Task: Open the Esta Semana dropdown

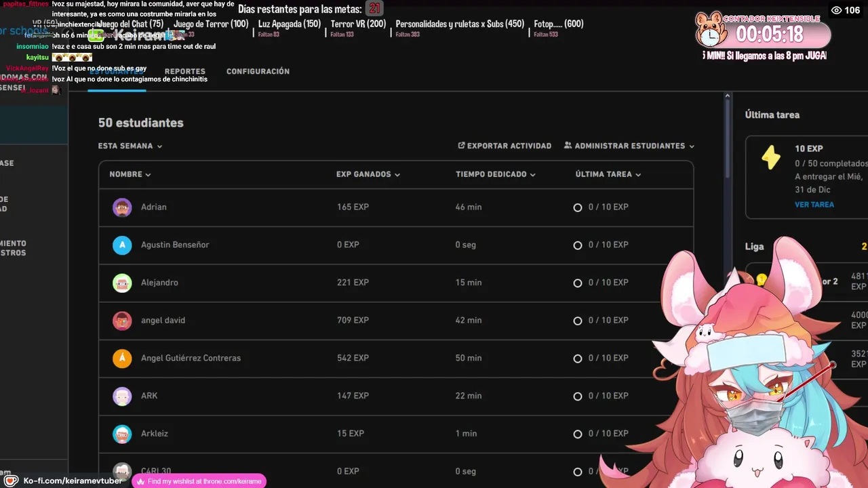Action: [130, 146]
